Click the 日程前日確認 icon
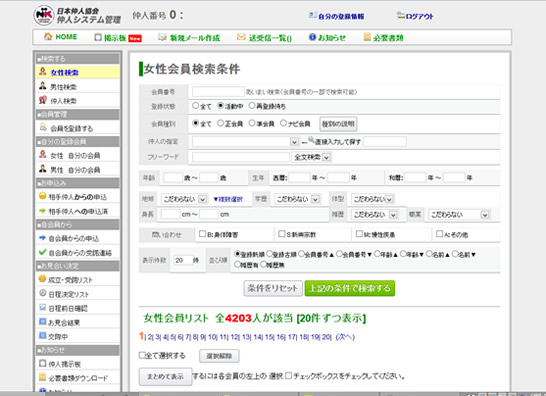Image resolution: width=546 pixels, height=396 pixels. [42, 307]
